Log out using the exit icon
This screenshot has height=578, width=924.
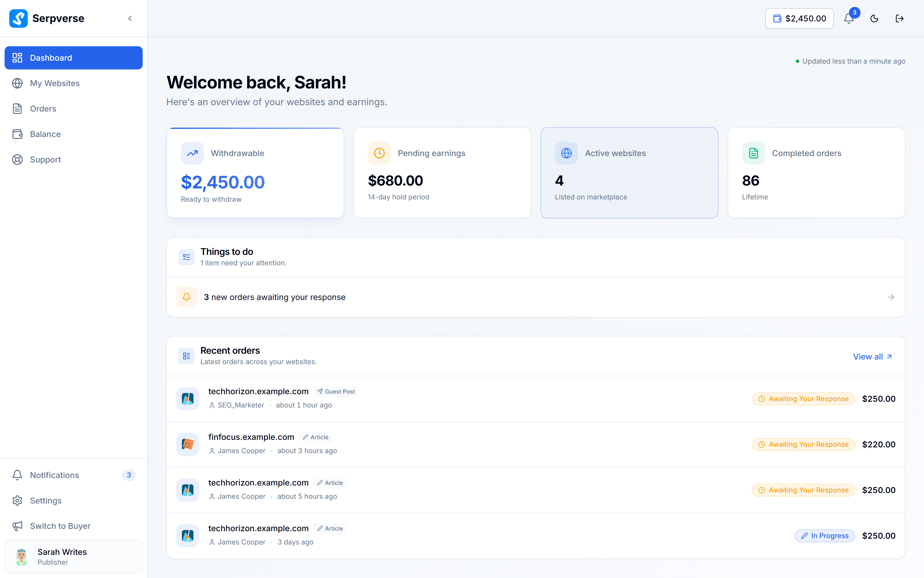tap(900, 18)
